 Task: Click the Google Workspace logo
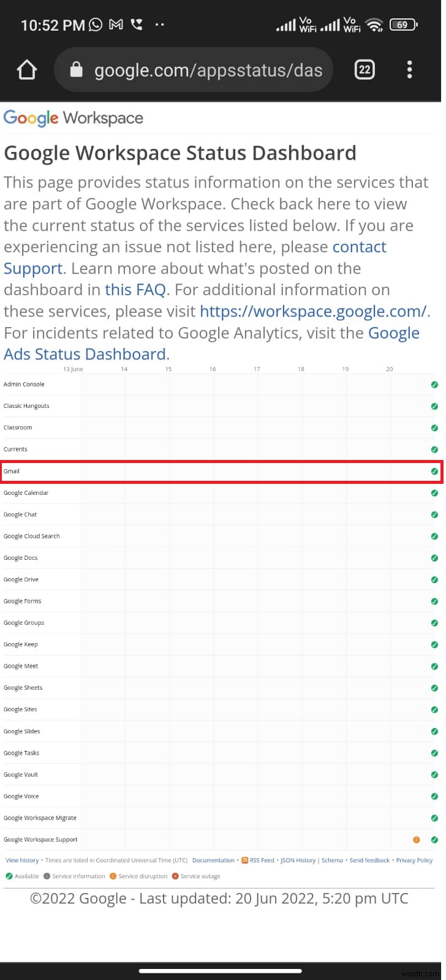(74, 118)
